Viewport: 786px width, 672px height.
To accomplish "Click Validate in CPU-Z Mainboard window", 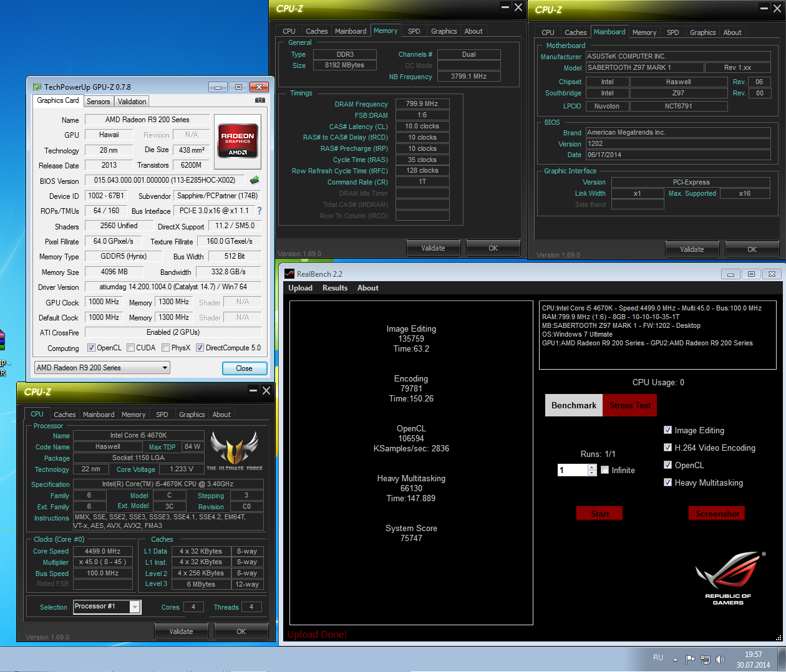I will [692, 249].
